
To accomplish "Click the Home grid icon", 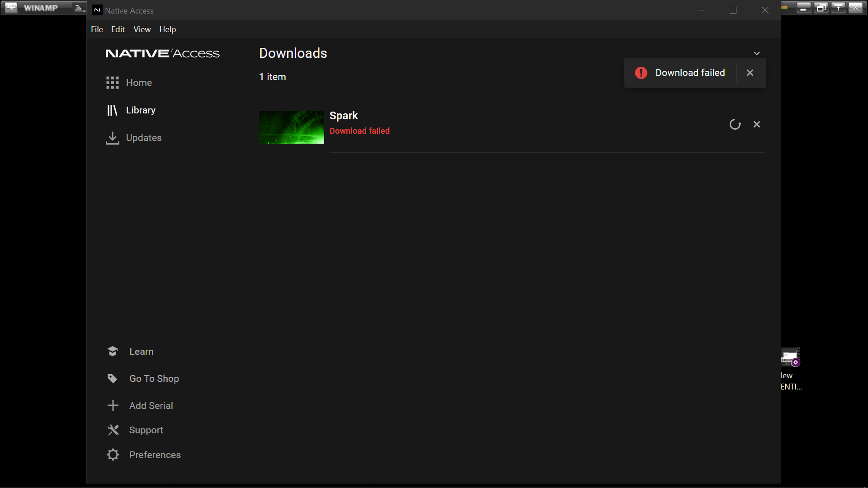I will [113, 83].
